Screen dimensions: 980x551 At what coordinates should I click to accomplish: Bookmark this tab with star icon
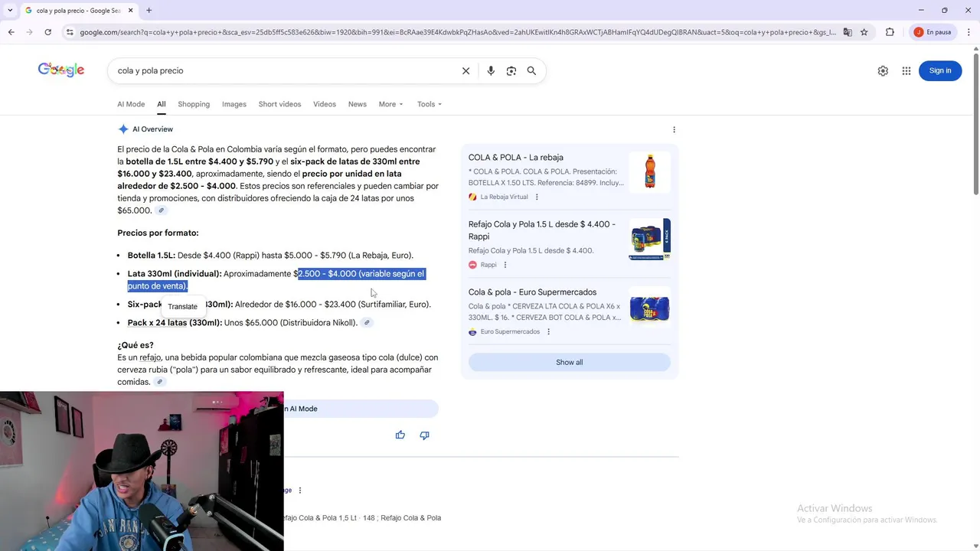[x=864, y=32]
